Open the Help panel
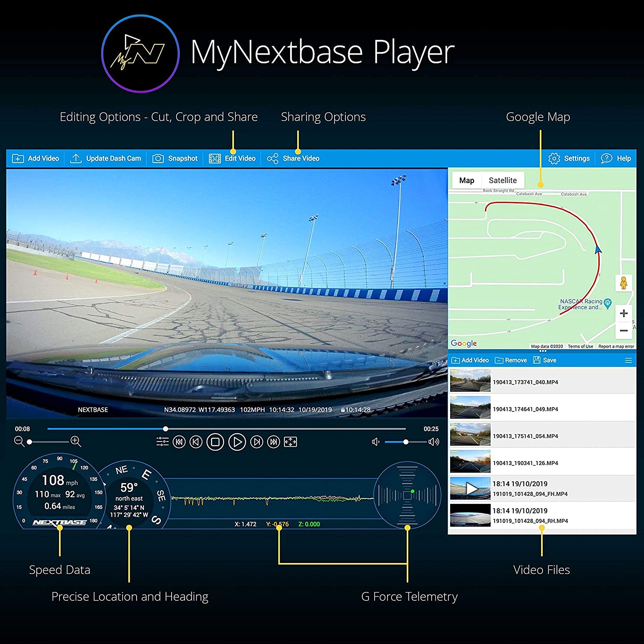 [x=615, y=159]
